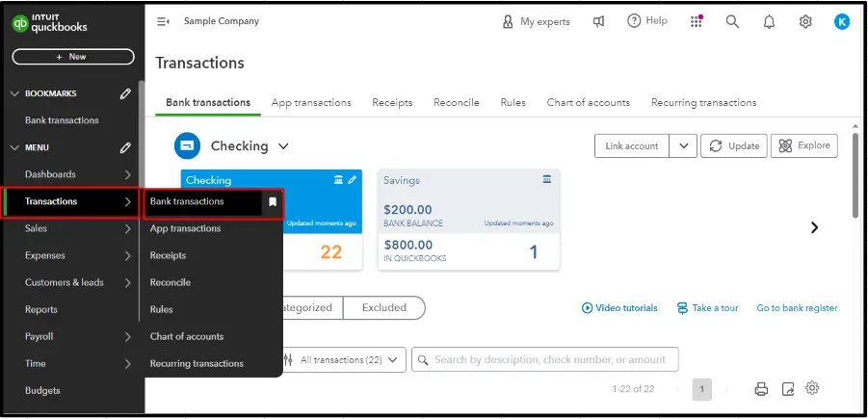Screen dimensions: 868x419
Task: Click the export transactions icon
Action: tap(787, 388)
